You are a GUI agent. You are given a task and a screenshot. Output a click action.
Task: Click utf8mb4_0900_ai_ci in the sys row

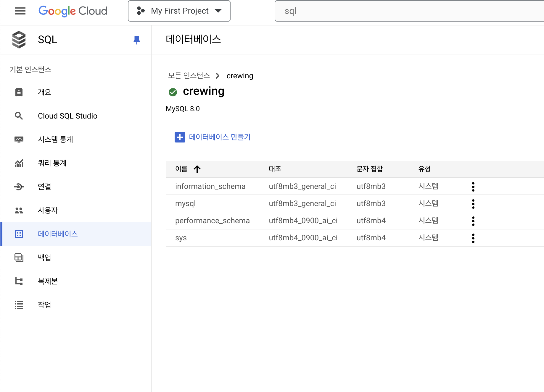[303, 238]
